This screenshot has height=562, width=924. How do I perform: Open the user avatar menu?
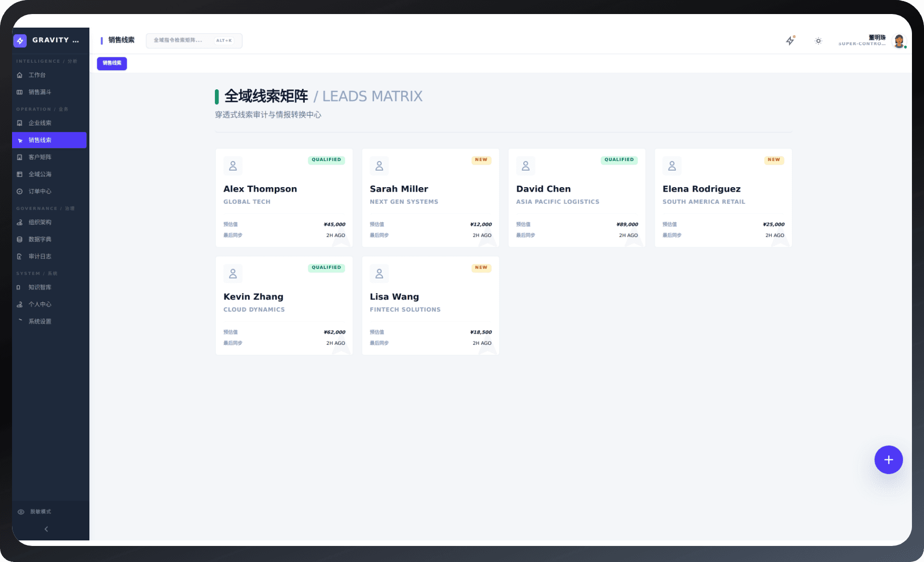(x=899, y=41)
